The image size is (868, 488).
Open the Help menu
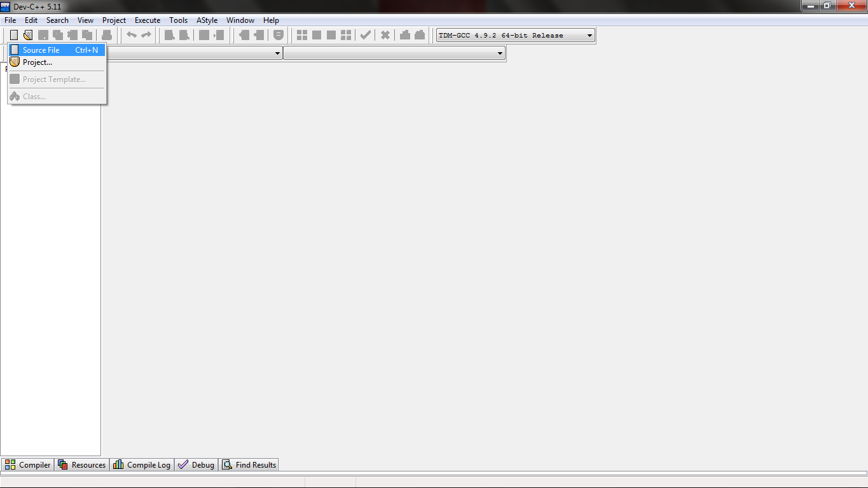click(271, 20)
